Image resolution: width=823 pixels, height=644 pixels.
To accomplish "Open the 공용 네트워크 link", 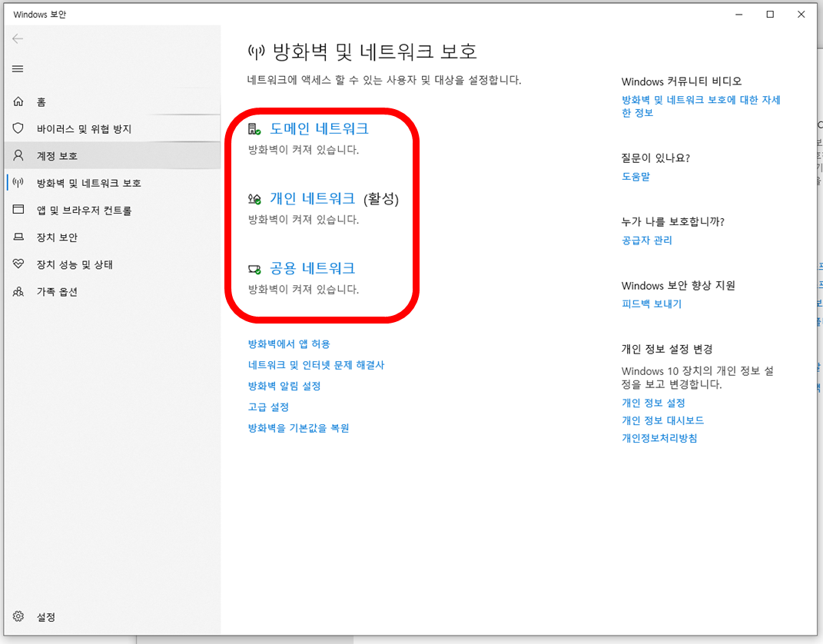I will click(312, 268).
